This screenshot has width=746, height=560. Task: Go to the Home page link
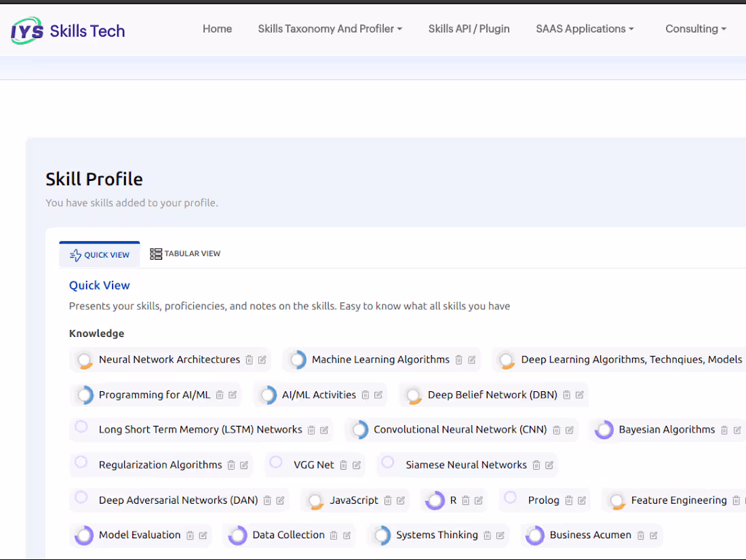point(217,28)
